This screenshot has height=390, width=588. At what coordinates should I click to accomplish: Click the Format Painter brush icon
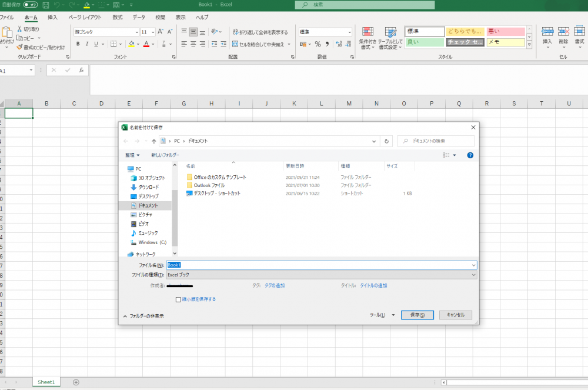[19, 47]
